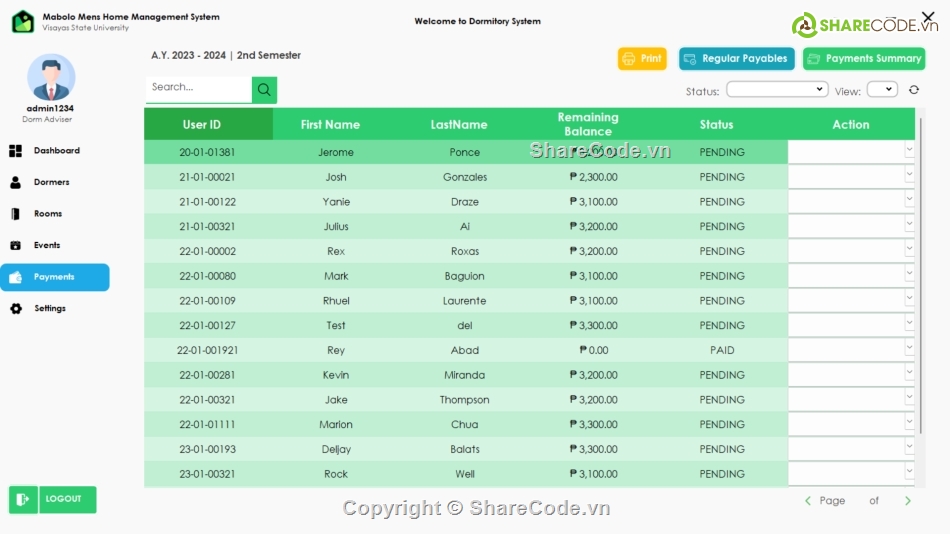Go to previous page arrow
Screen dimensions: 950x534
tap(808, 501)
